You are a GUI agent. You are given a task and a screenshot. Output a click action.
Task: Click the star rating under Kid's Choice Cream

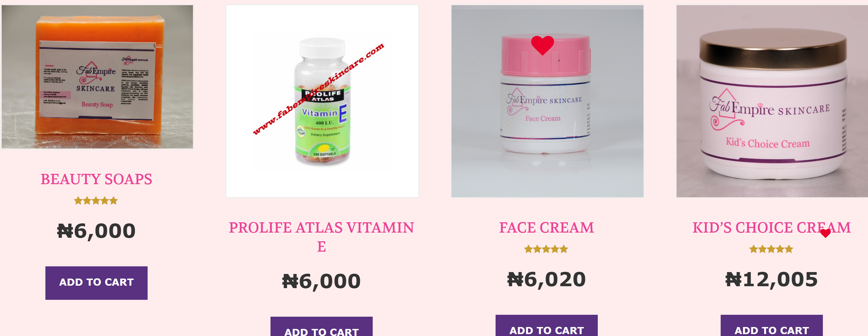click(x=771, y=249)
